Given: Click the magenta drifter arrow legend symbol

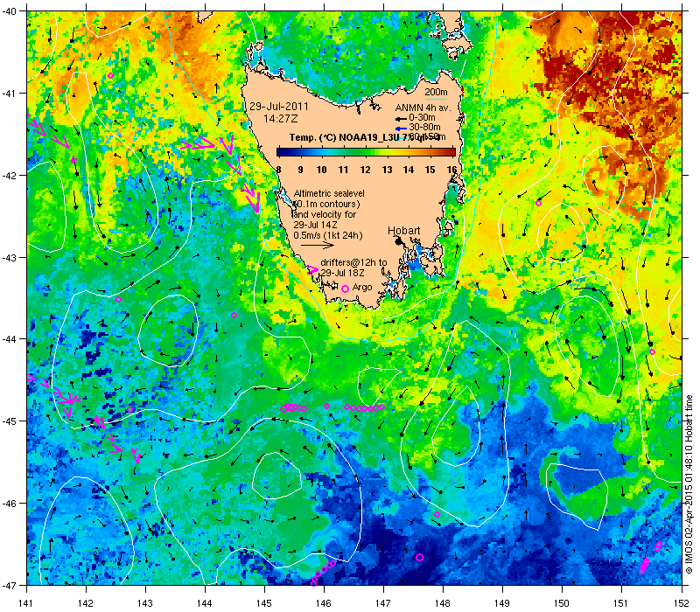Looking at the screenshot, I should pyautogui.click(x=313, y=270).
